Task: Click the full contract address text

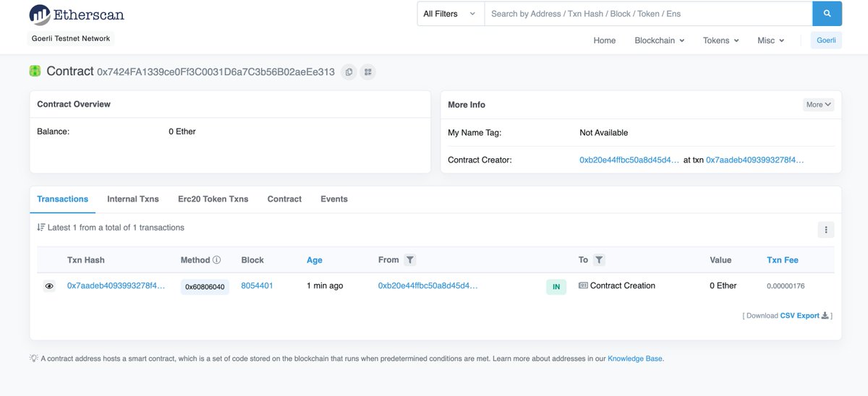Action: 216,72
